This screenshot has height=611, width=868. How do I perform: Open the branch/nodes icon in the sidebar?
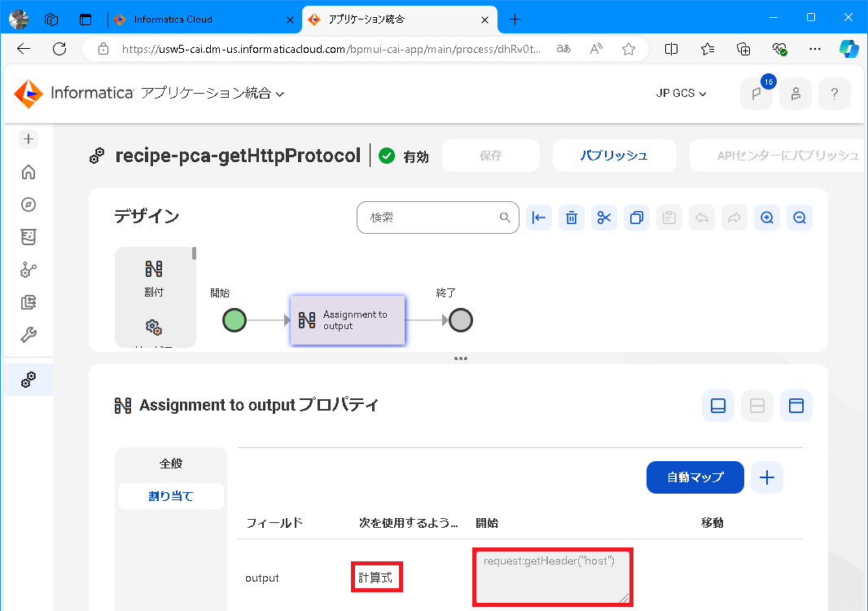click(x=28, y=270)
